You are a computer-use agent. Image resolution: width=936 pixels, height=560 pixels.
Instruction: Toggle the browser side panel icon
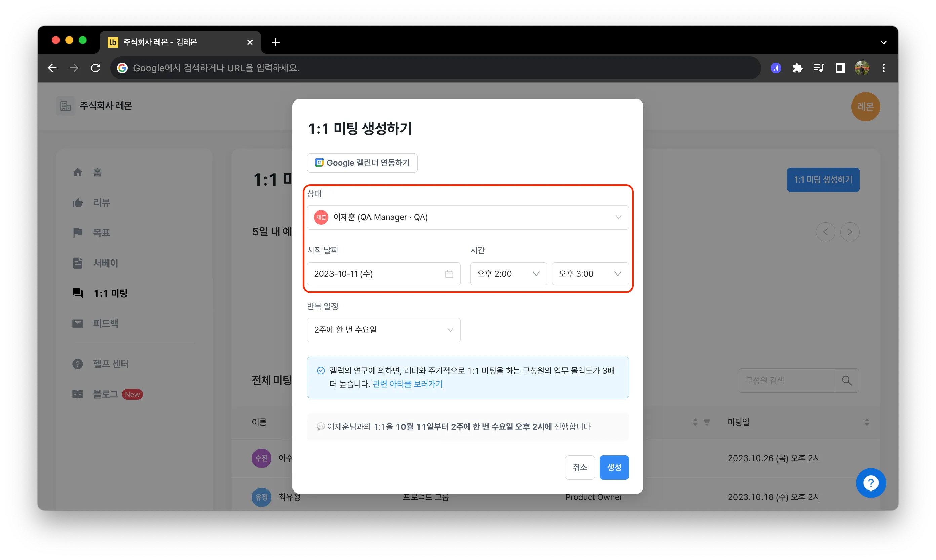840,68
